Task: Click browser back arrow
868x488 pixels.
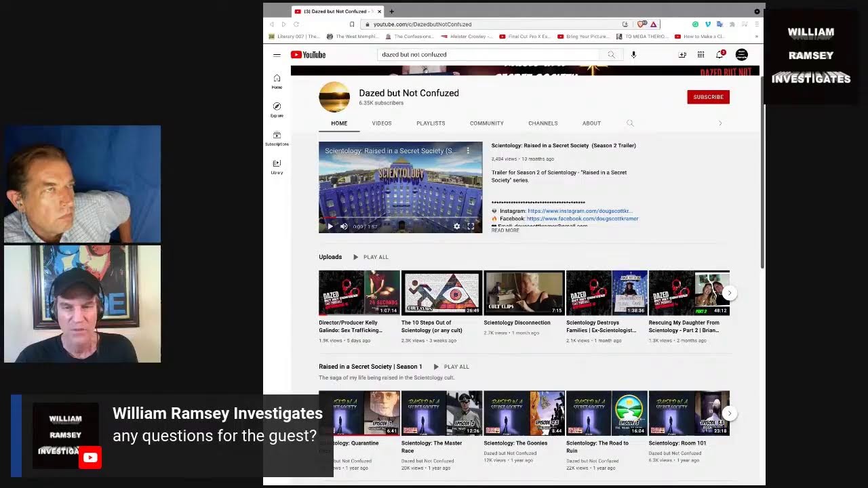Action: (x=273, y=24)
